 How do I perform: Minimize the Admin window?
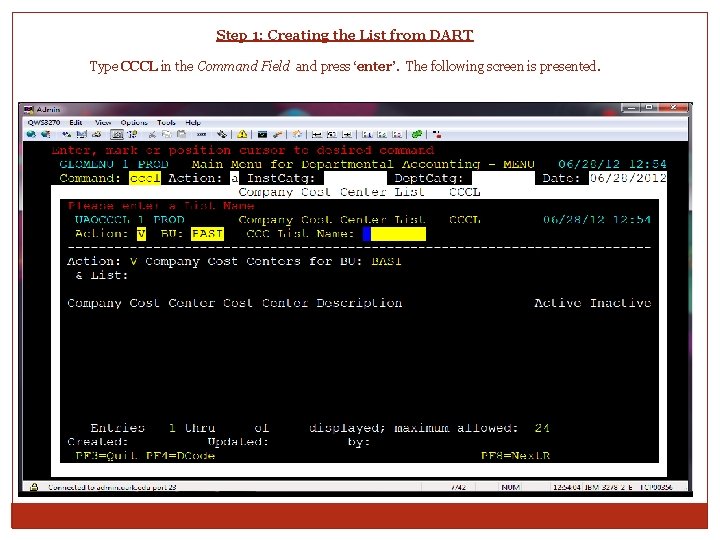tap(632, 108)
